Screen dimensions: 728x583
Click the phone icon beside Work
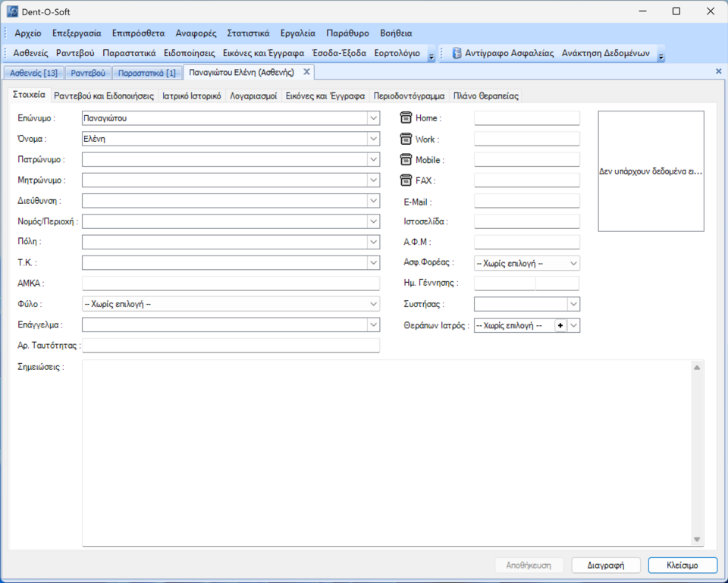tap(406, 139)
